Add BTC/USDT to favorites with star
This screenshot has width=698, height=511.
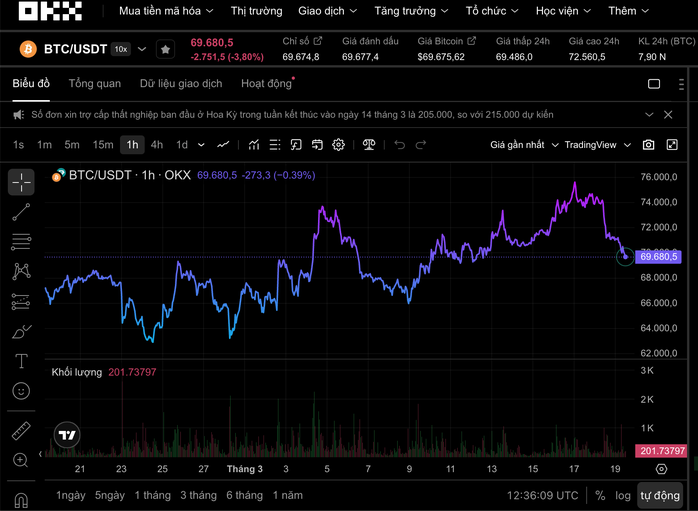click(x=166, y=49)
